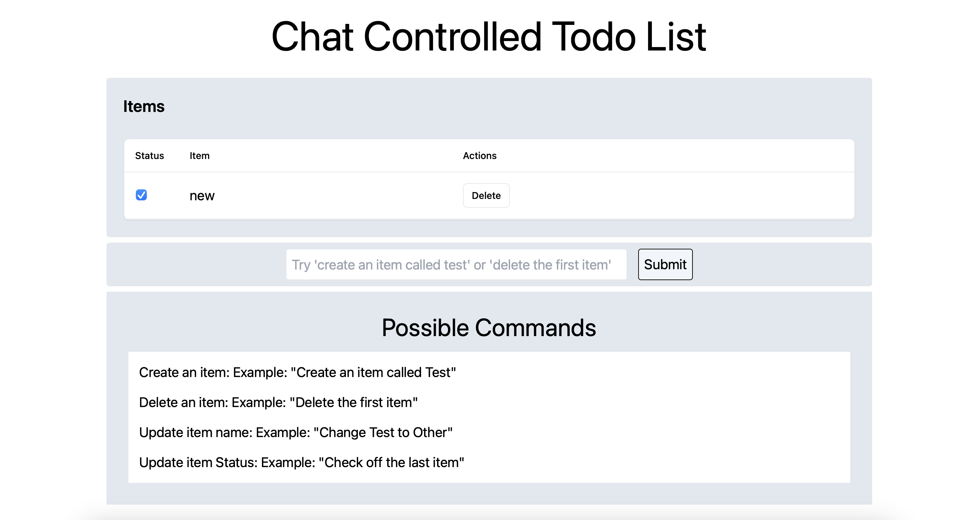The height and width of the screenshot is (520, 980).
Task: Click the quoted text "Check off the last item"
Action: pyautogui.click(x=391, y=463)
